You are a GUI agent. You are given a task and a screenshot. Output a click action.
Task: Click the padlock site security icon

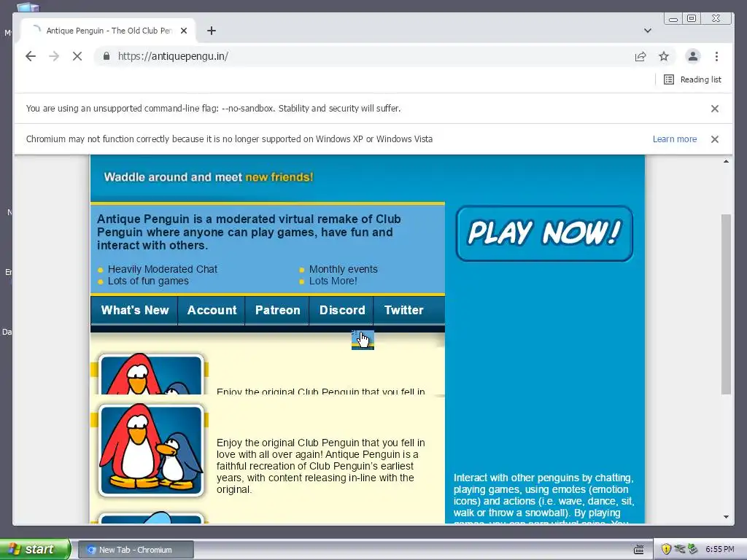coord(107,56)
